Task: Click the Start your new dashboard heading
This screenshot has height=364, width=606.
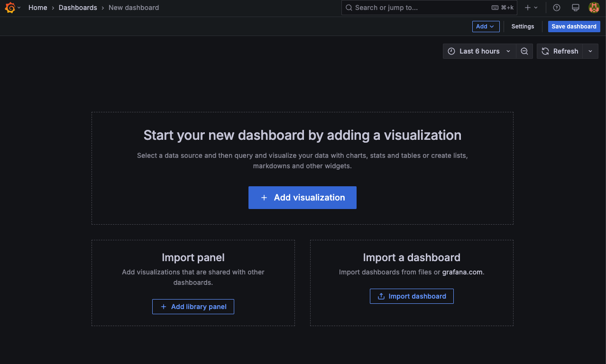Action: (x=303, y=135)
